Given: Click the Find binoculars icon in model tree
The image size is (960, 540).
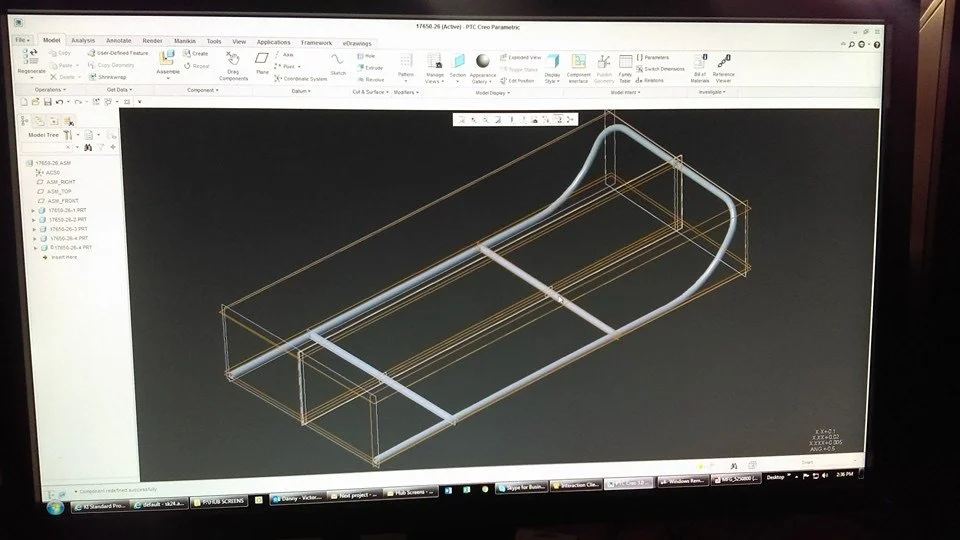Looking at the screenshot, I should (x=88, y=148).
